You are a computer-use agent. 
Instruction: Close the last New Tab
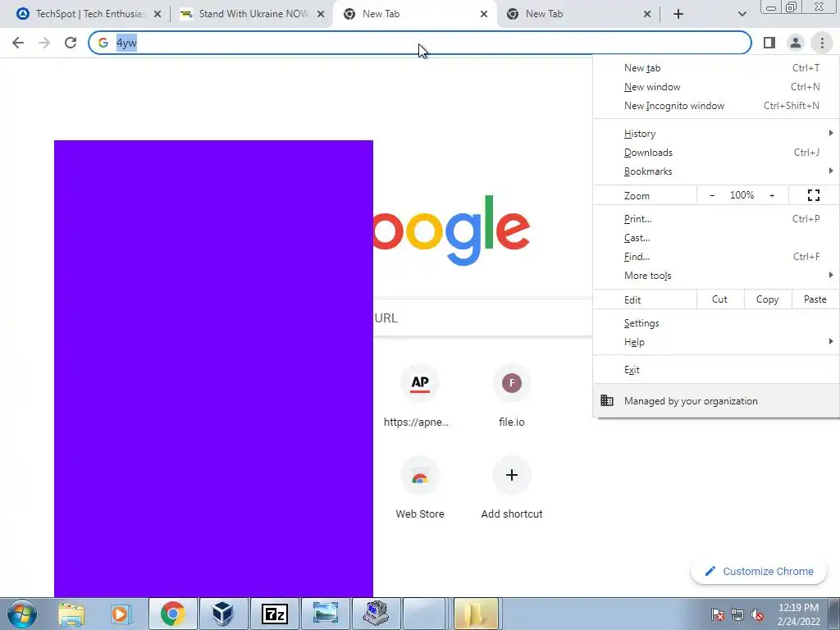(647, 15)
